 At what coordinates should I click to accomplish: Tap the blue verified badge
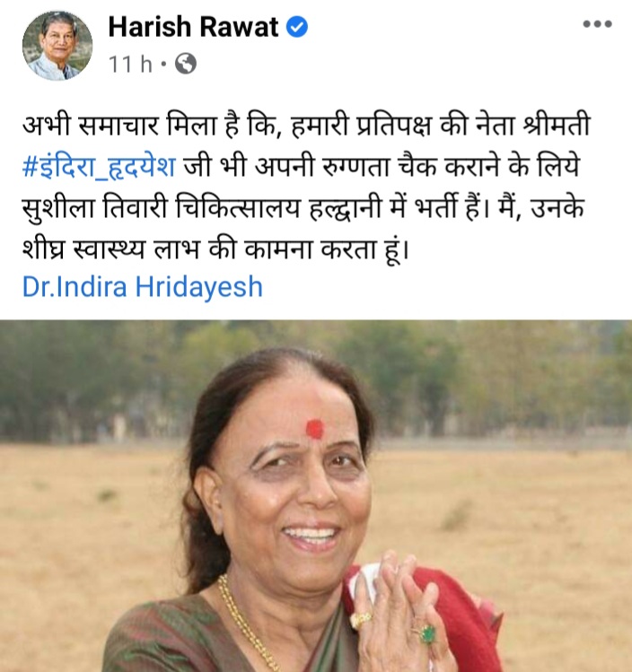coord(297,27)
